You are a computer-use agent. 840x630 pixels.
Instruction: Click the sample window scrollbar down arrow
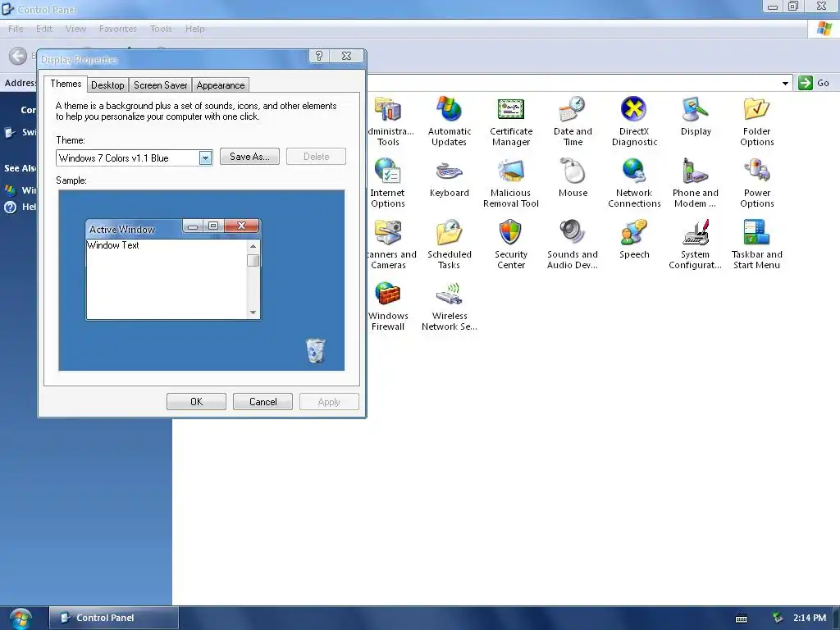(253, 313)
